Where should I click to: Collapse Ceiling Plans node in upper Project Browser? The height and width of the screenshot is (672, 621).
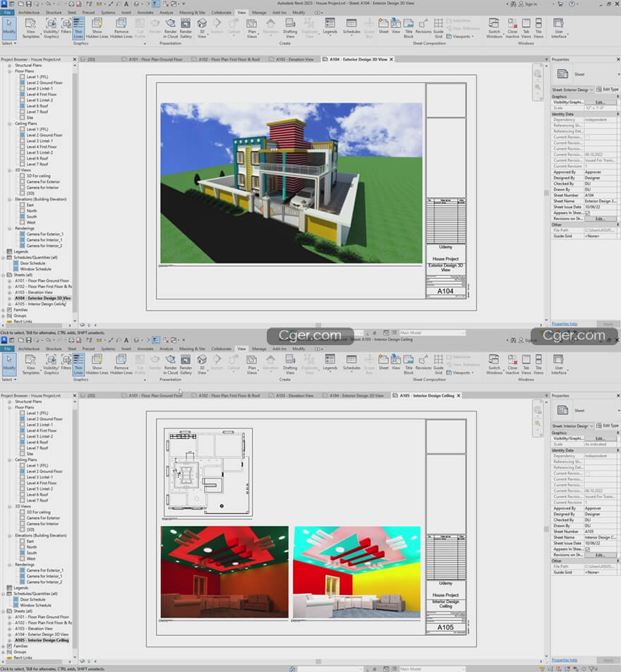click(x=9, y=124)
